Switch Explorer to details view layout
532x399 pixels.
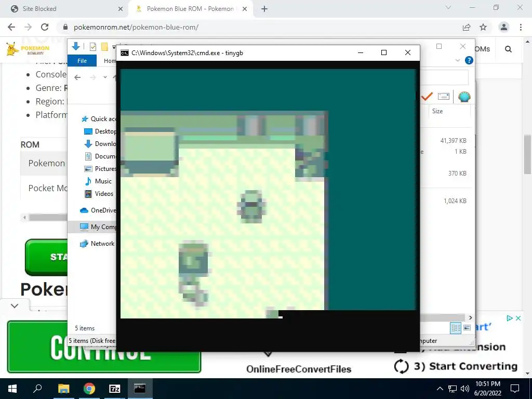point(456,328)
